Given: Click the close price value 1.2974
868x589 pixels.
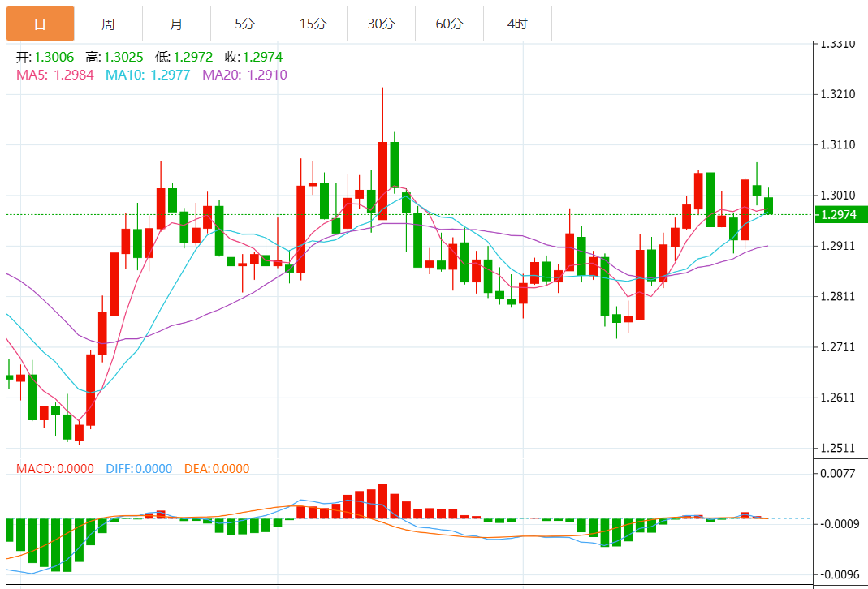Looking at the screenshot, I should [263, 57].
